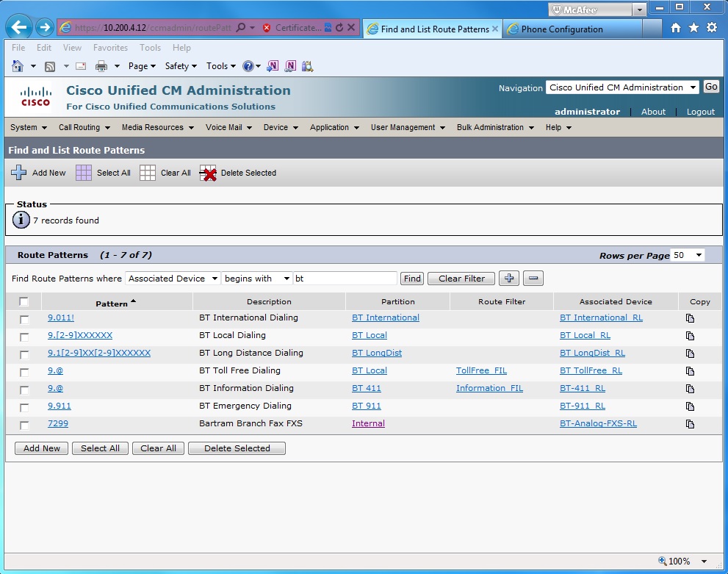
Task: Click the browser address bar URL
Action: point(153,28)
